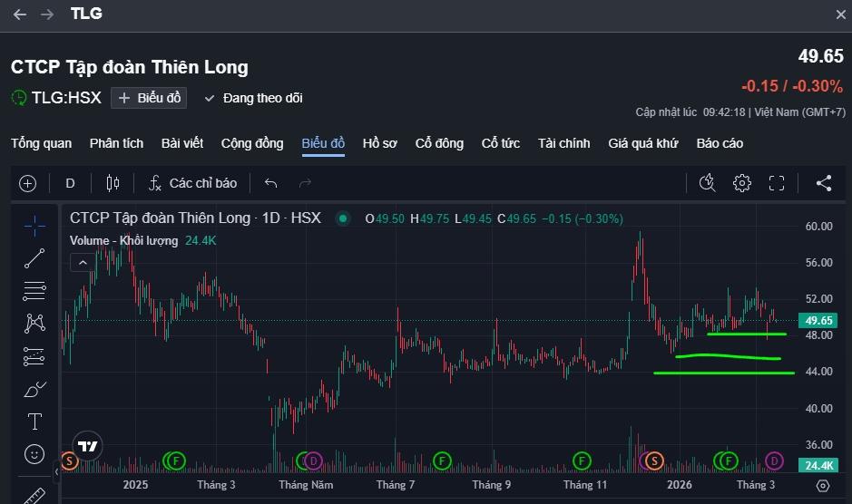Viewport: 852px width, 504px height.
Task: Toggle fullscreen chart mode
Action: pyautogui.click(x=776, y=183)
